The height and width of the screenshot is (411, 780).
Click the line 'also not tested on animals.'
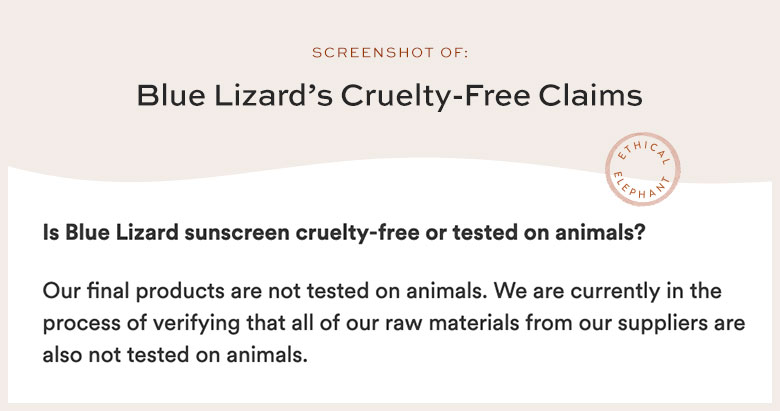(175, 355)
